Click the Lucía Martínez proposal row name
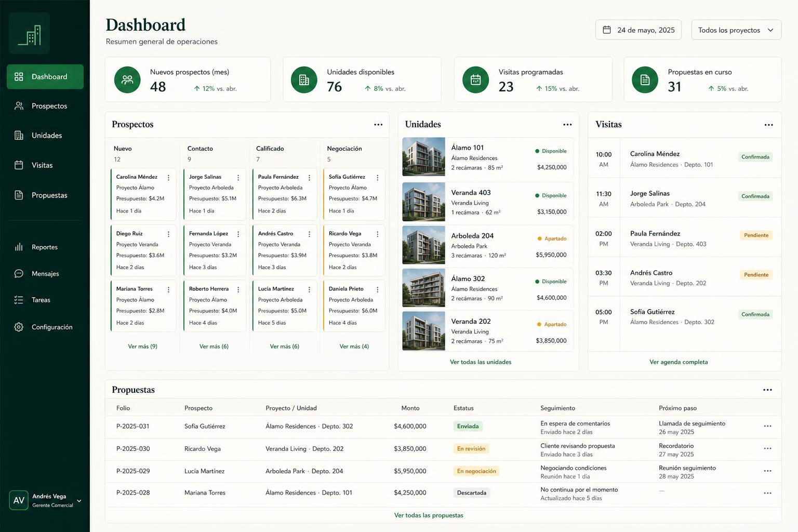This screenshot has height=532, width=798. click(x=204, y=471)
